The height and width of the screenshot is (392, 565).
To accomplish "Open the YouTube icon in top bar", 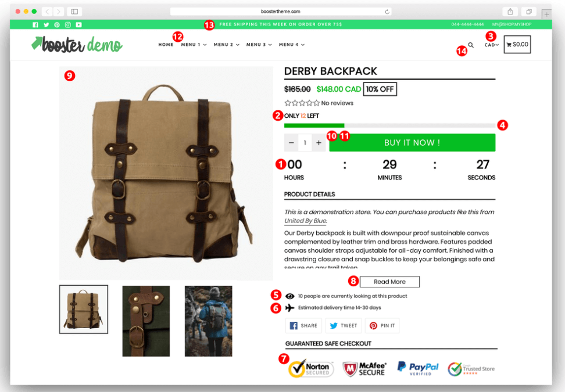I will (78, 25).
